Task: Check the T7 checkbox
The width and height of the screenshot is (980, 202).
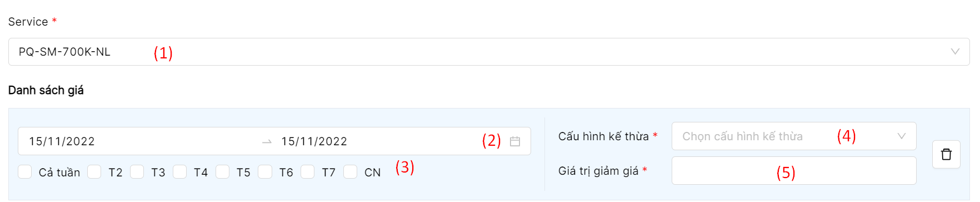Action: (308, 171)
